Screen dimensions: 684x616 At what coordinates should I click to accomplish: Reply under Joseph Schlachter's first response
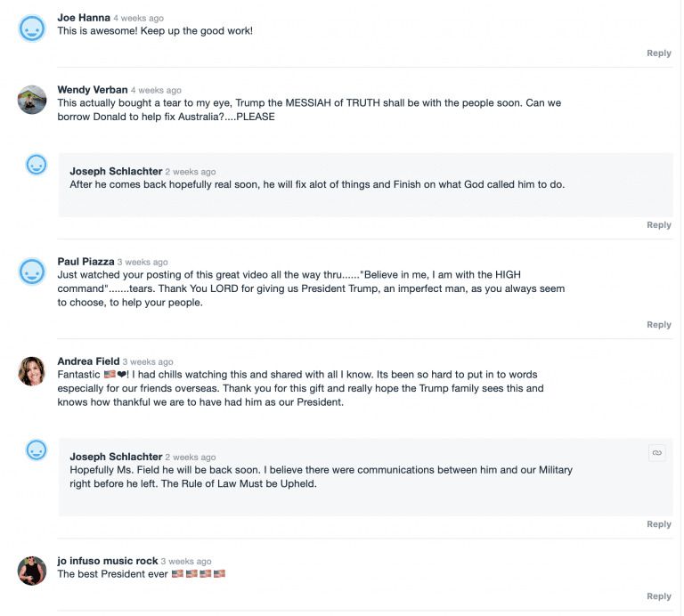click(658, 225)
